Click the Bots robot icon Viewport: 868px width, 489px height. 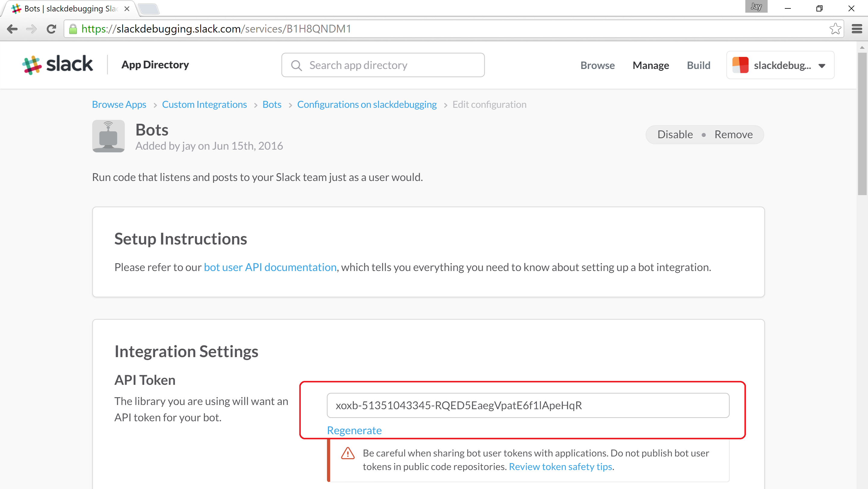pyautogui.click(x=108, y=136)
